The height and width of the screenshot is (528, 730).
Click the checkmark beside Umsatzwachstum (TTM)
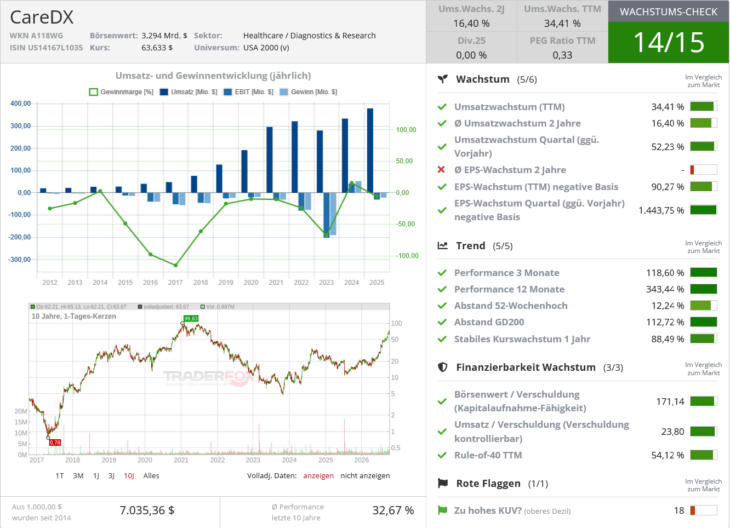point(442,107)
